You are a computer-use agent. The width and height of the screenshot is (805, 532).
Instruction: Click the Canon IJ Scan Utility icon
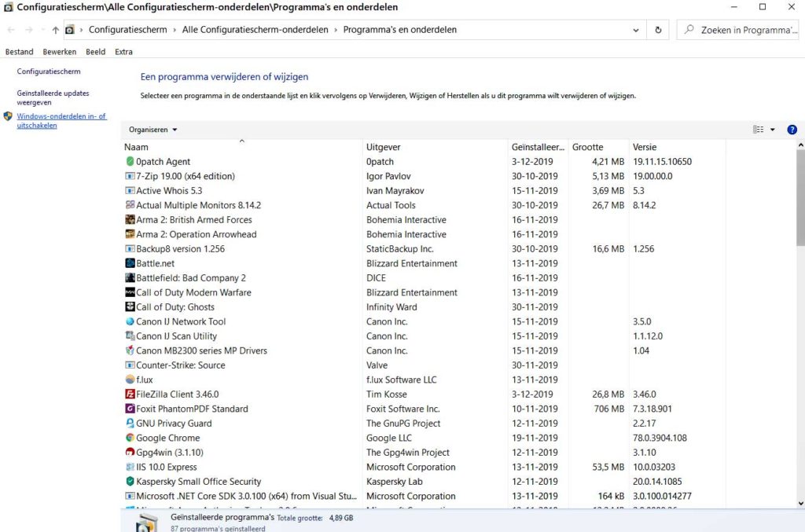(x=130, y=336)
